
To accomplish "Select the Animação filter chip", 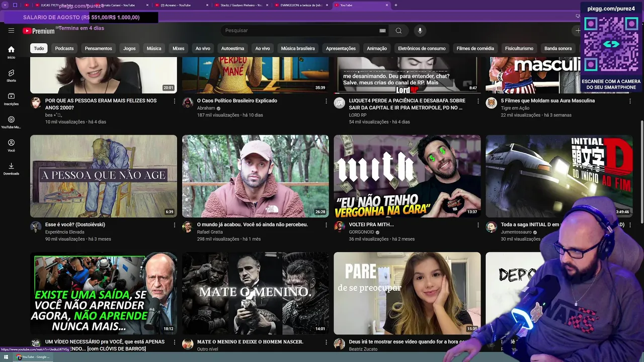I will pos(377,48).
